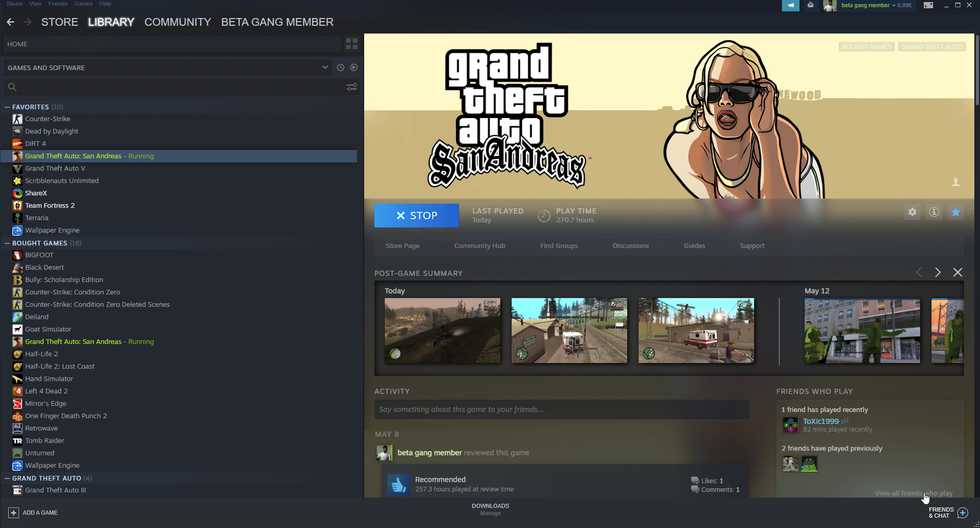This screenshot has height=528, width=980.
Task: Switch to the Community tab
Action: tap(178, 22)
